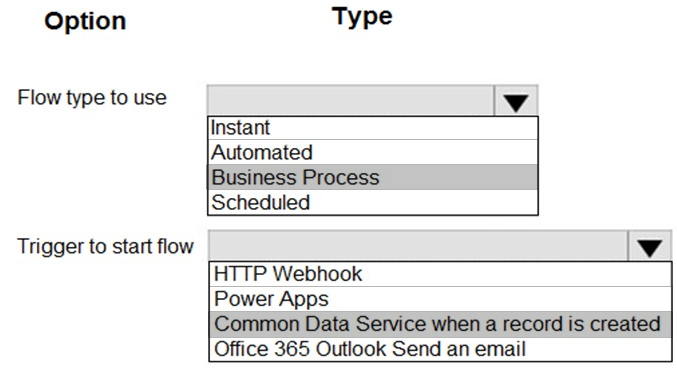
Task: Choose the Power Apps trigger option
Action: (x=440, y=299)
